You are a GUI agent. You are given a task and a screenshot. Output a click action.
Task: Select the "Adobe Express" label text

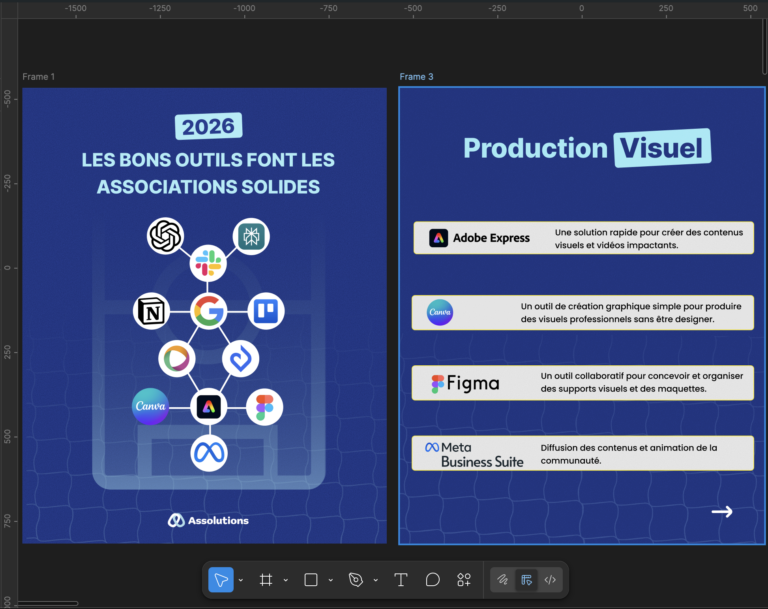pos(491,238)
